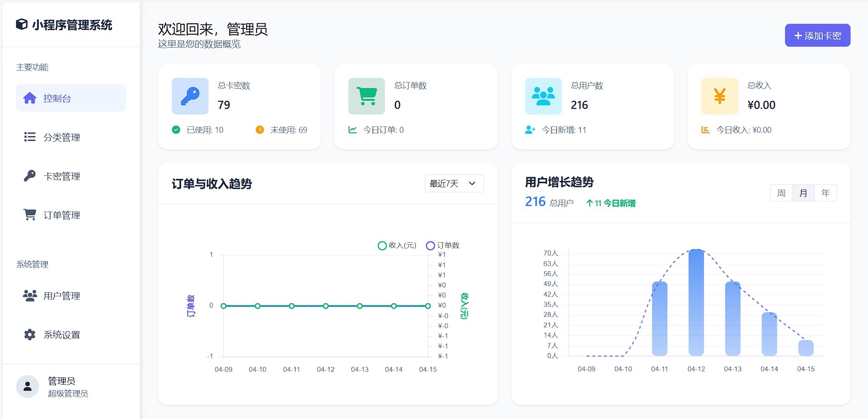The height and width of the screenshot is (419, 868).
Task: Click the admin avatar icon in sidebar
Action: coord(27,386)
